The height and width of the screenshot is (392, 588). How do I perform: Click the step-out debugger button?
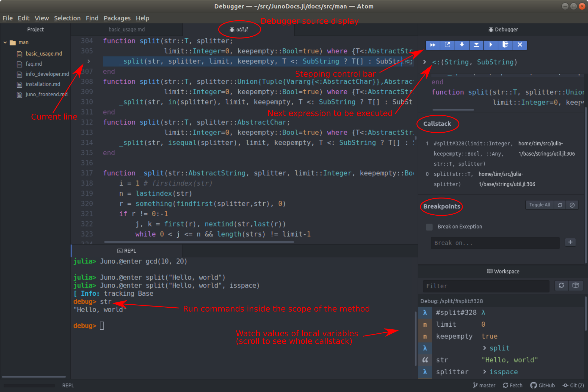click(447, 45)
